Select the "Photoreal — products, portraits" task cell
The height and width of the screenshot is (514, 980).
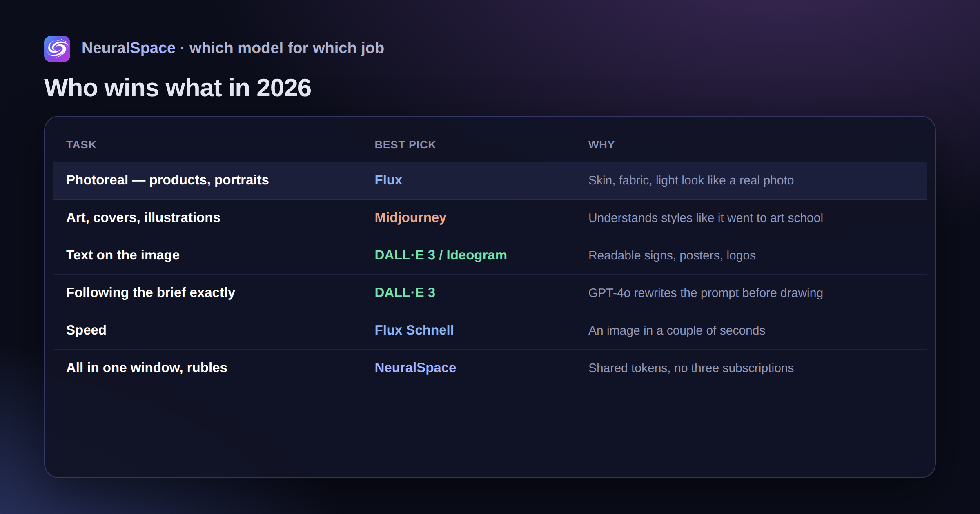[x=167, y=180]
